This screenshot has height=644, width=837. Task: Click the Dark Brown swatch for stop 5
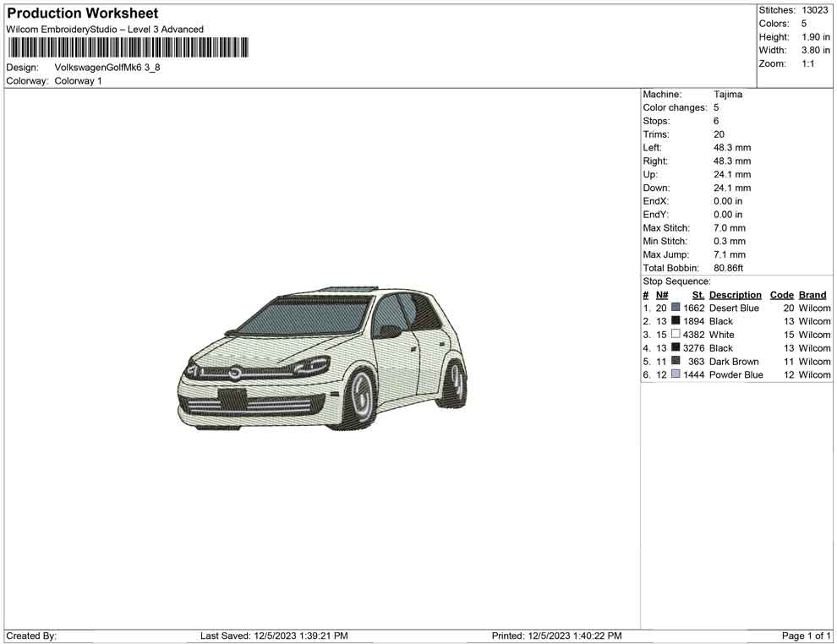[675, 361]
